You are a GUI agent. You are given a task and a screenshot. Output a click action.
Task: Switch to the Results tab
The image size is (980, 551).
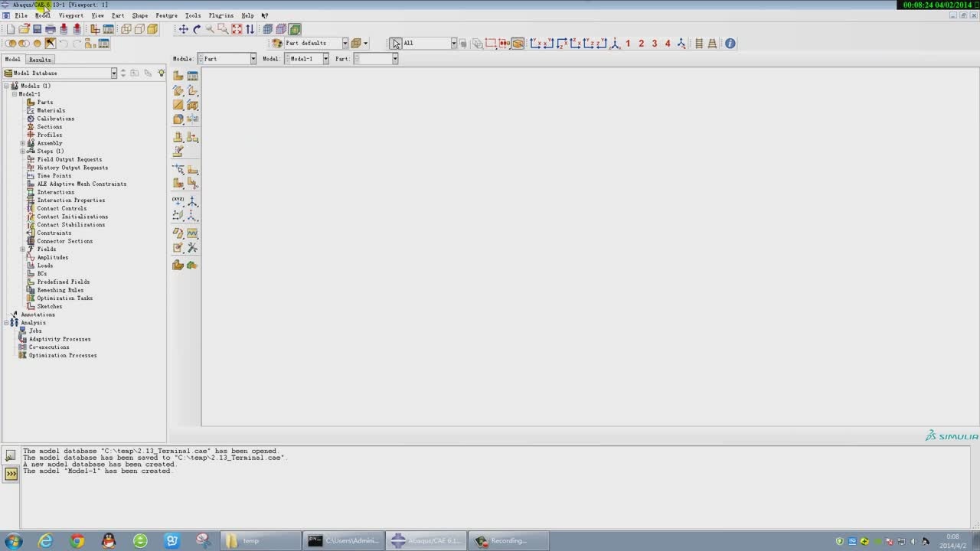click(x=40, y=60)
